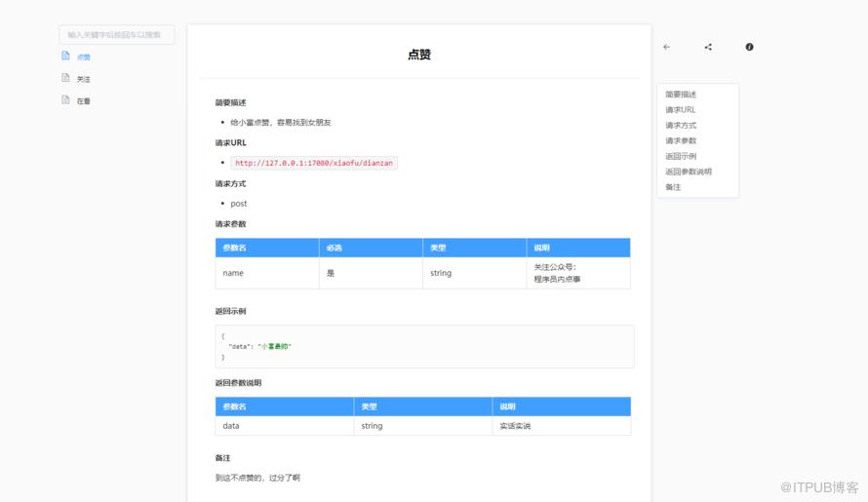Focus the keyword search input field
The image size is (868, 502).
click(x=117, y=34)
